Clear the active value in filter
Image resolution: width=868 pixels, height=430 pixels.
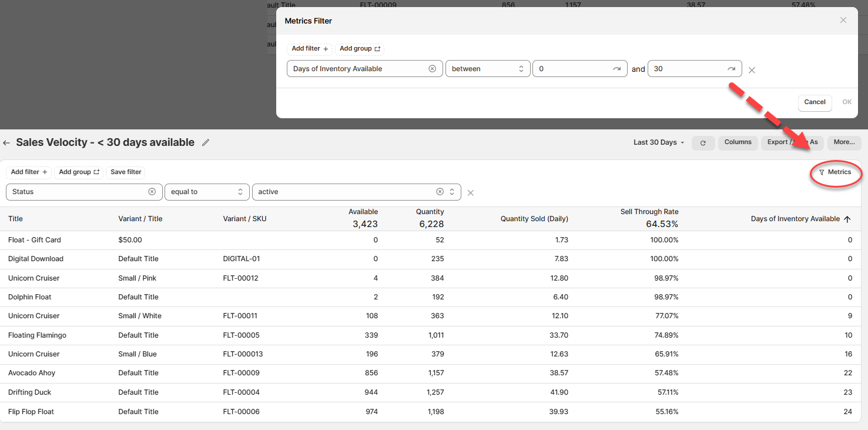[x=440, y=192]
